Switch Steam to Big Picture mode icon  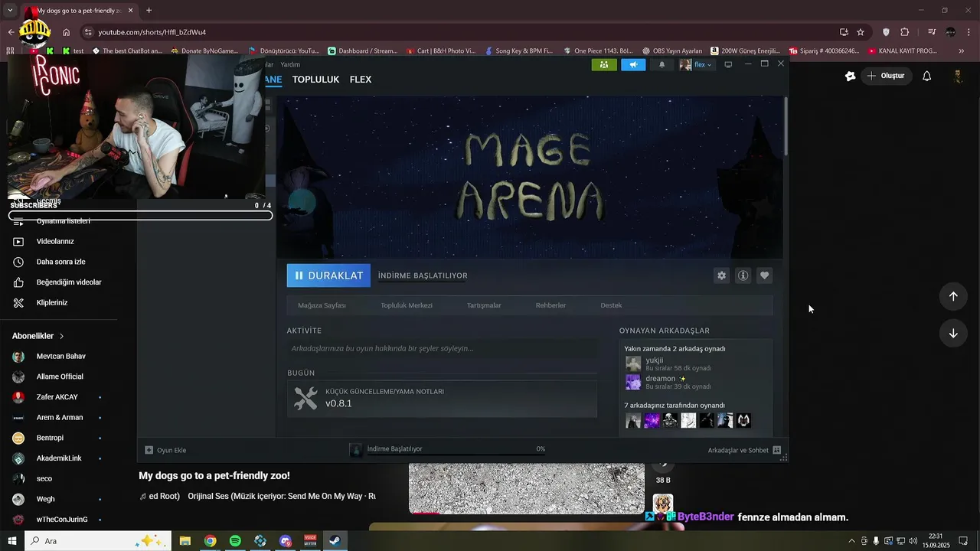point(728,64)
